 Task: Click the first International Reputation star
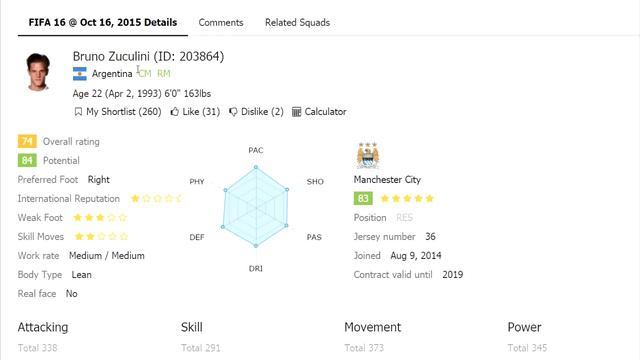click(135, 199)
